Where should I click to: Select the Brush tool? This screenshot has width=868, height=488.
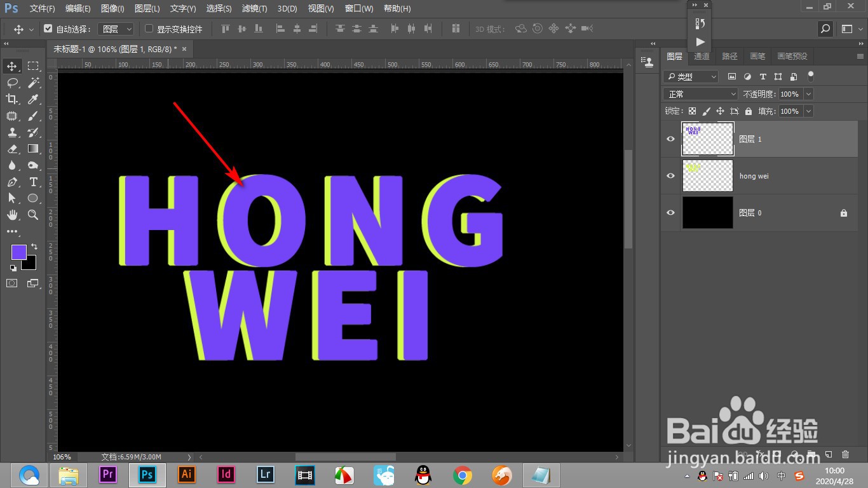tap(33, 116)
